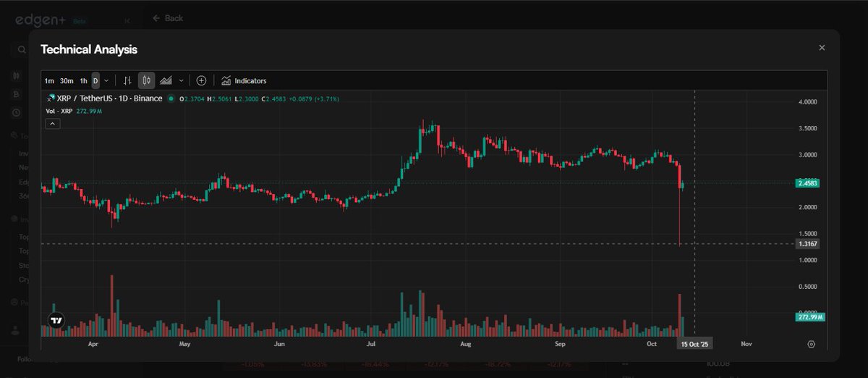
Task: Click the 3.0000 price axis label
Action: pos(808,155)
